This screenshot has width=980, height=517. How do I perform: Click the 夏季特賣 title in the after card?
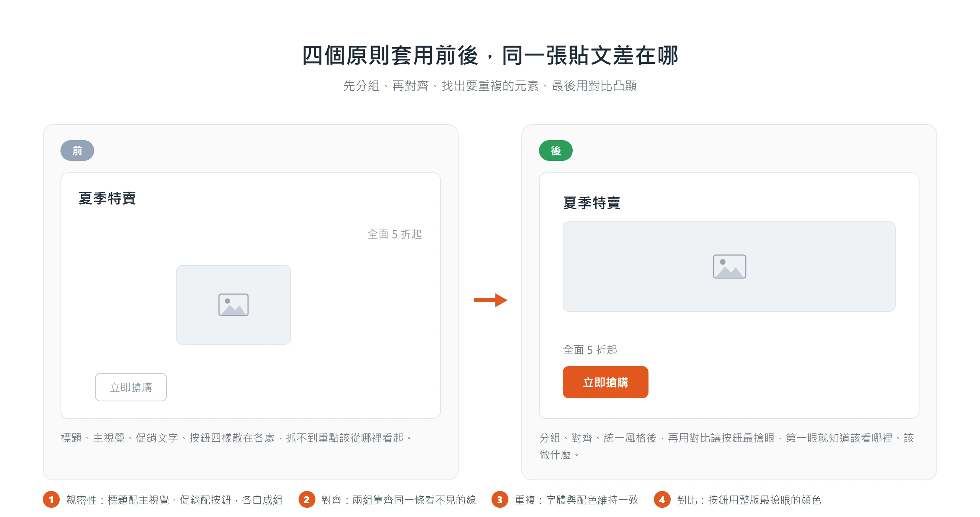pos(592,203)
